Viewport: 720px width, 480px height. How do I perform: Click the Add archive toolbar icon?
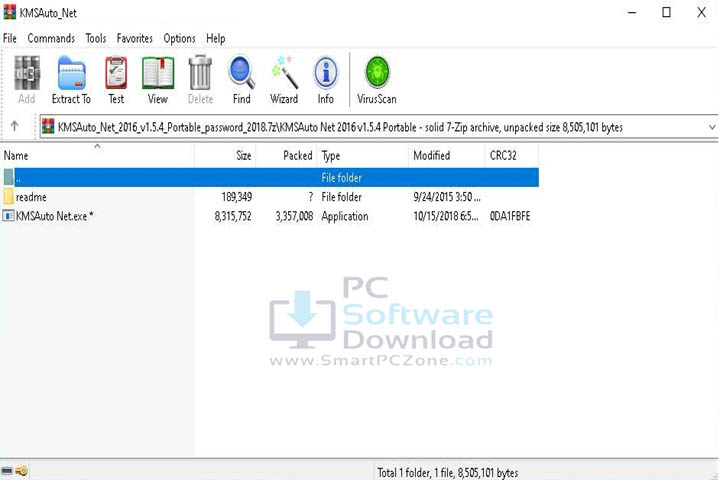[27, 73]
